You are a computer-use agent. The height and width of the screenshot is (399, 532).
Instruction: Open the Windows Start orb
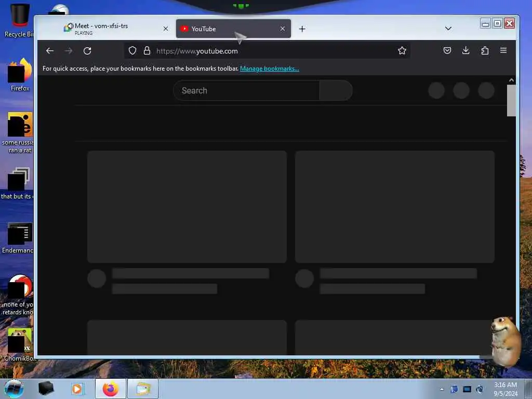tap(14, 389)
